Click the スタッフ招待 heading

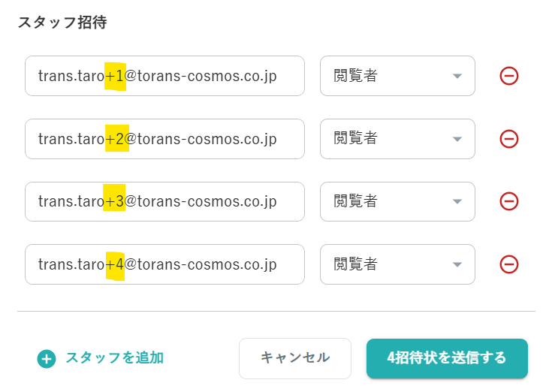click(62, 23)
